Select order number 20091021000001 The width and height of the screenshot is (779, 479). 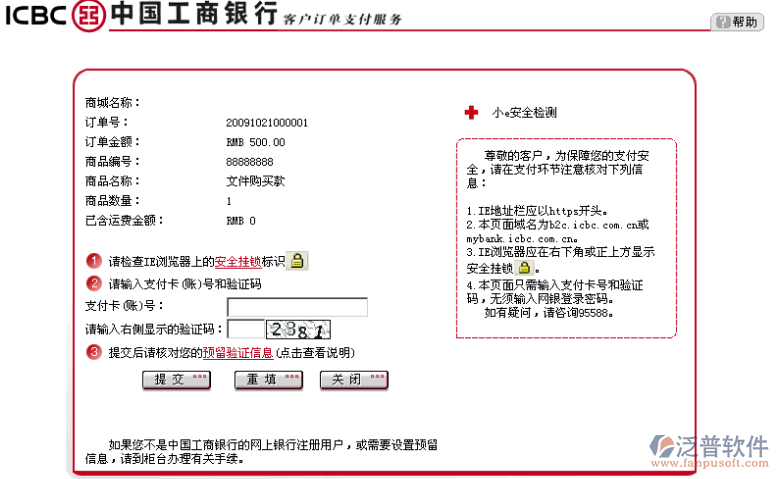click(x=267, y=123)
